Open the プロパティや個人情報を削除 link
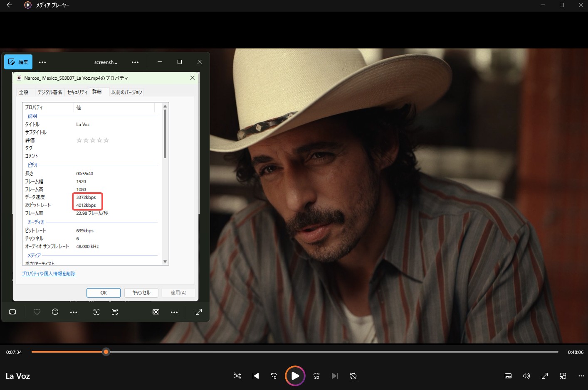This screenshot has height=390, width=588. pyautogui.click(x=49, y=273)
